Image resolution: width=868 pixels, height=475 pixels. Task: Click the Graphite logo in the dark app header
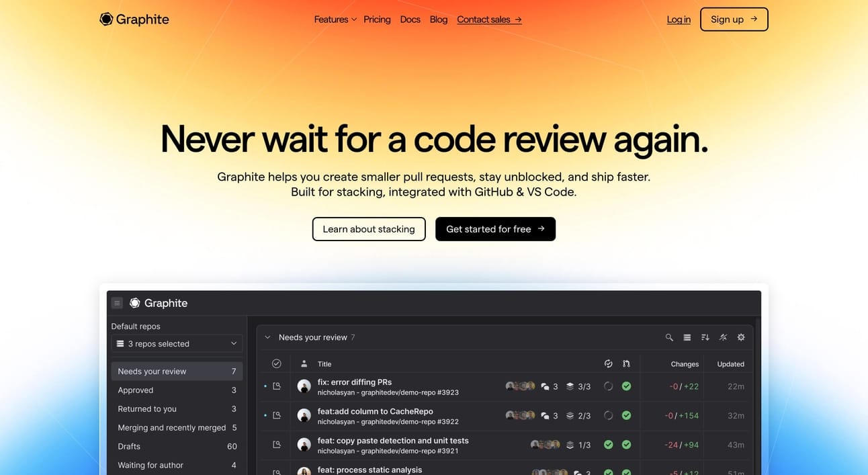pyautogui.click(x=159, y=303)
